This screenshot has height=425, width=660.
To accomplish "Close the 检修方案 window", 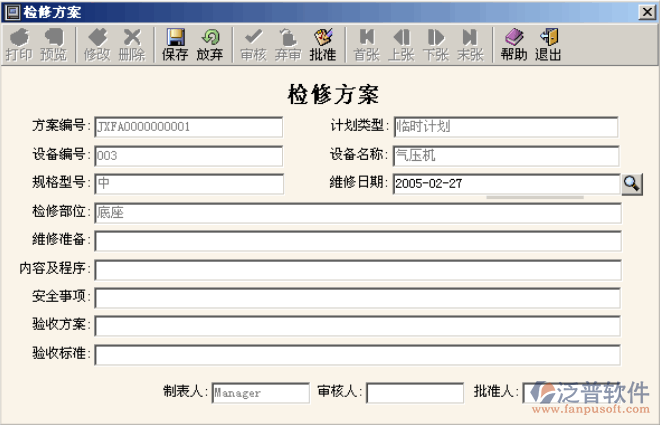I will (x=647, y=12).
